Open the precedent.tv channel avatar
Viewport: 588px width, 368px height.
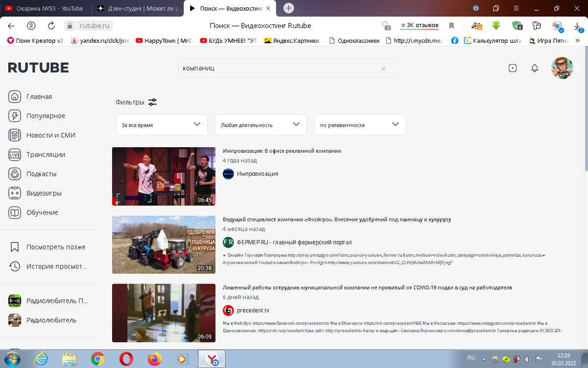228,310
